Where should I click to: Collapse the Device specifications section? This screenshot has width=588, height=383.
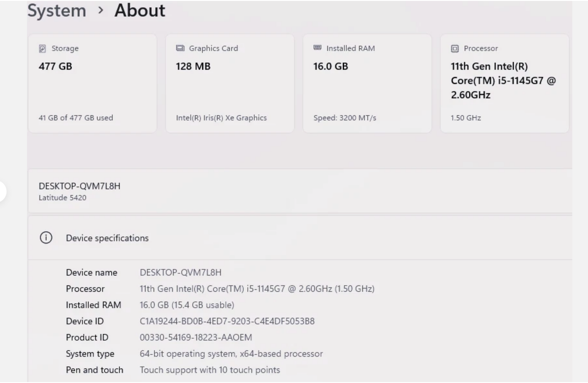(x=299, y=238)
